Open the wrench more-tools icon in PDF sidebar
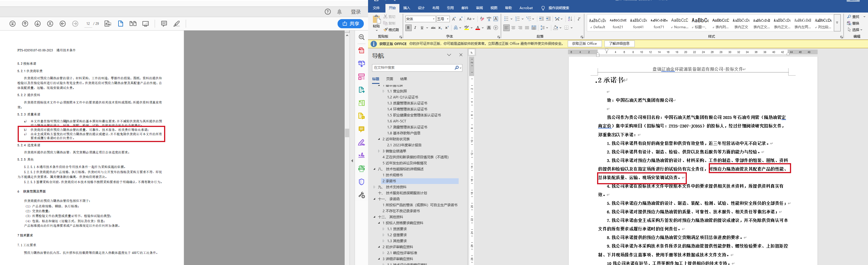The image size is (868, 265). tap(362, 195)
